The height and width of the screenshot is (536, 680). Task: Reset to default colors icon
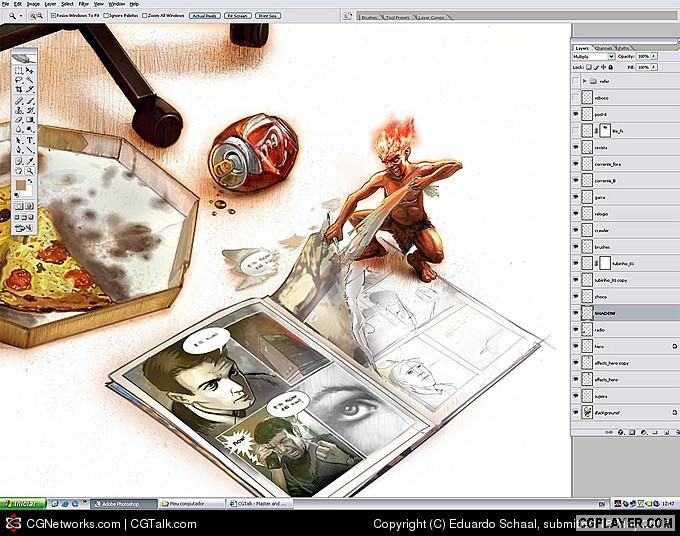[x=17, y=195]
